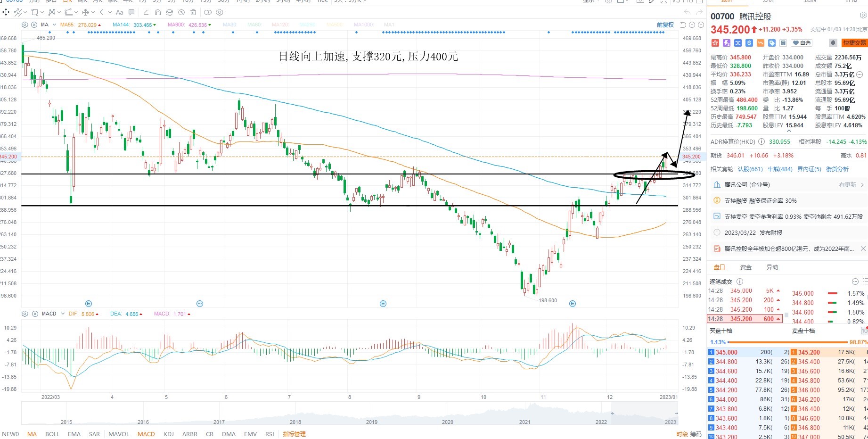The width and height of the screenshot is (868, 439).
Task: Select the crosshair move tool
Action: pyautogui.click(x=6, y=12)
